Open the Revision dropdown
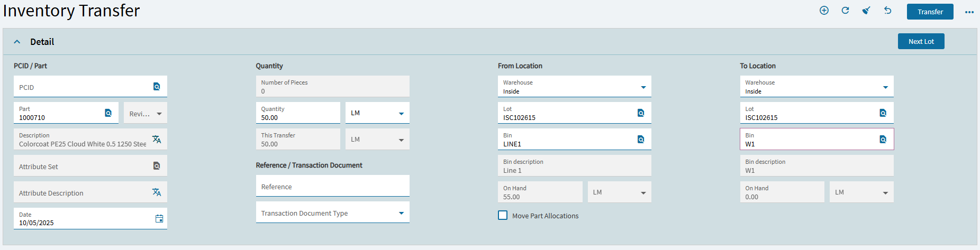 coord(146,113)
